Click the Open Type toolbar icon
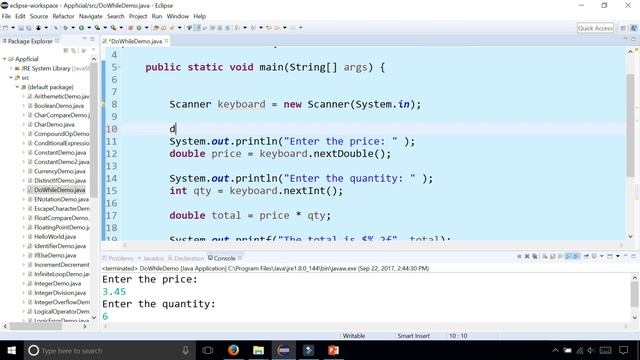The height and width of the screenshot is (360, 640). [156, 28]
